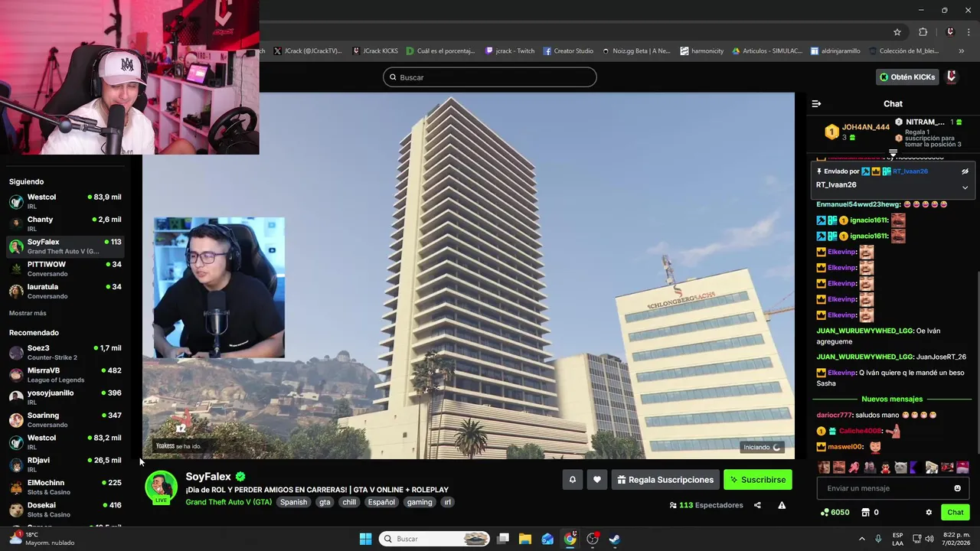This screenshot has height=551, width=980.
Task: Click the 6050 channel points balance
Action: point(835,513)
